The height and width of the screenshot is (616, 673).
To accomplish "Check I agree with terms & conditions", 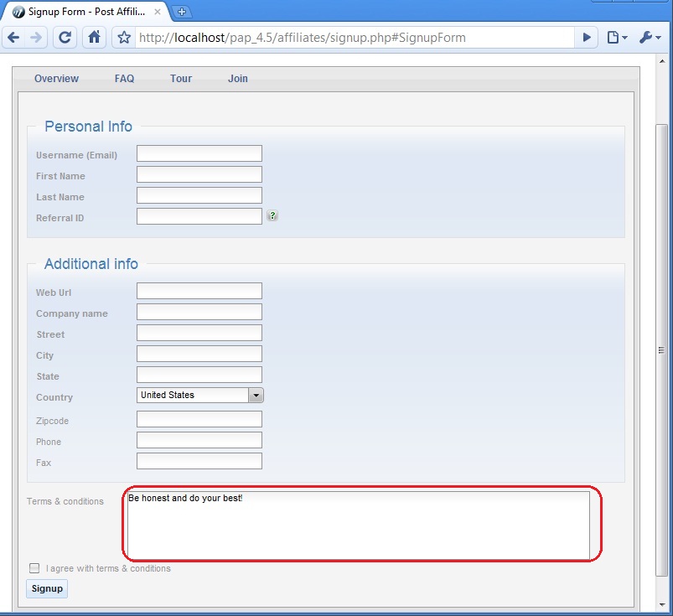I will click(34, 568).
